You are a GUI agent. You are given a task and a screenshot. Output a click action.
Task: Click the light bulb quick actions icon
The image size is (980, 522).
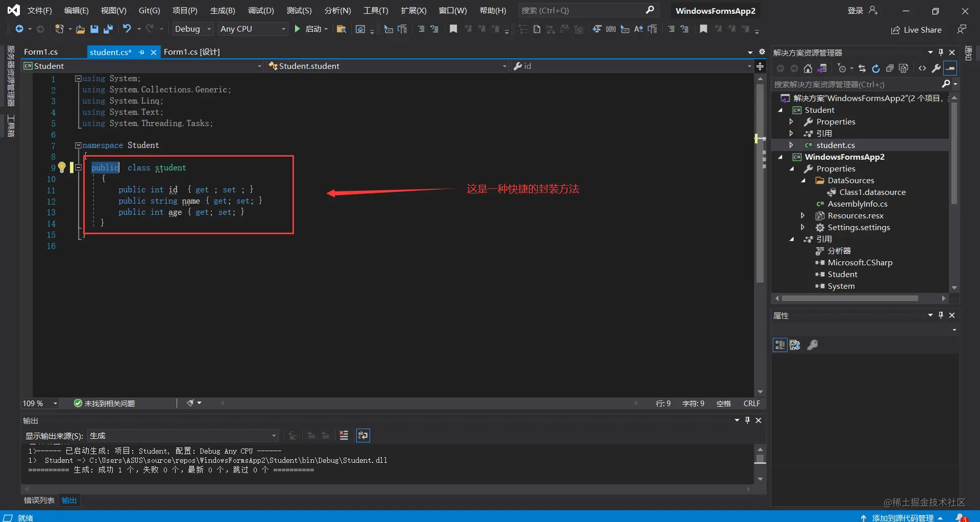[62, 167]
